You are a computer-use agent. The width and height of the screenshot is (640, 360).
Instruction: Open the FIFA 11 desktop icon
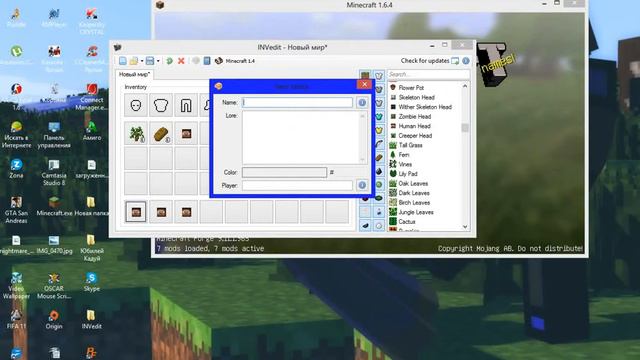pyautogui.click(x=16, y=319)
